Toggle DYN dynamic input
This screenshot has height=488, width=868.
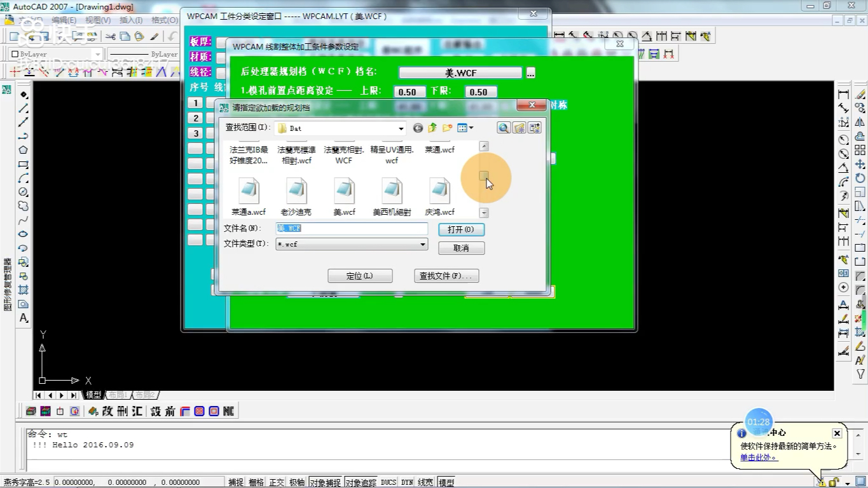[x=407, y=483]
